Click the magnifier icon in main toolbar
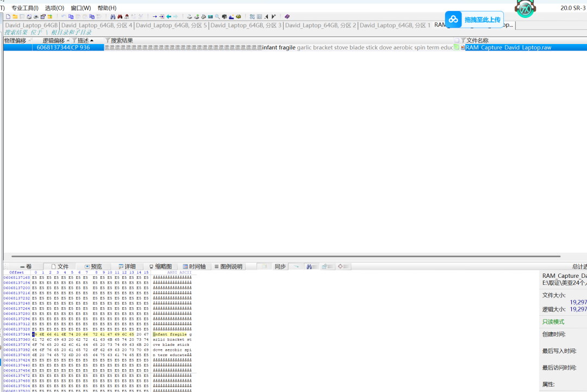Image resolution: width=587 pixels, height=392 pixels. tap(217, 16)
